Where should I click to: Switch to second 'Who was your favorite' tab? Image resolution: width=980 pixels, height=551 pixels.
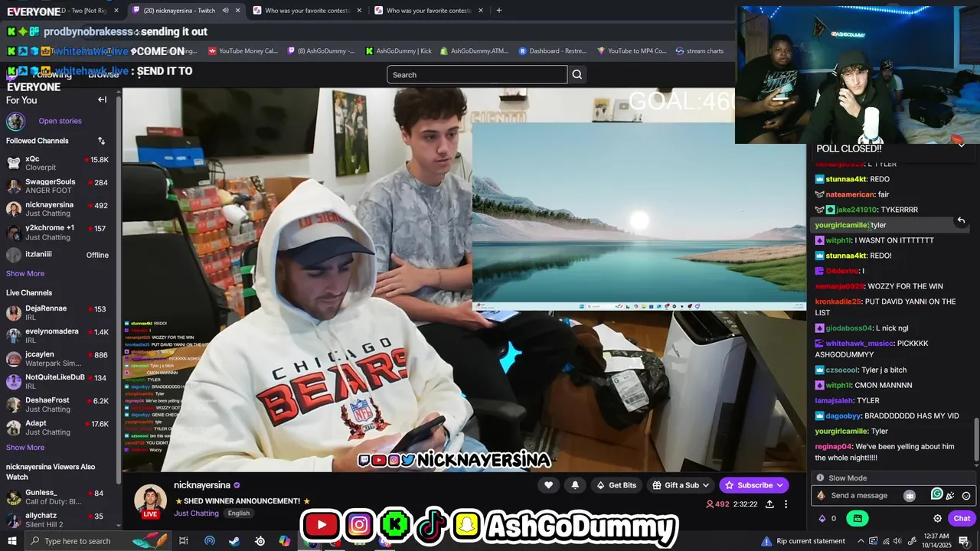coord(427,11)
